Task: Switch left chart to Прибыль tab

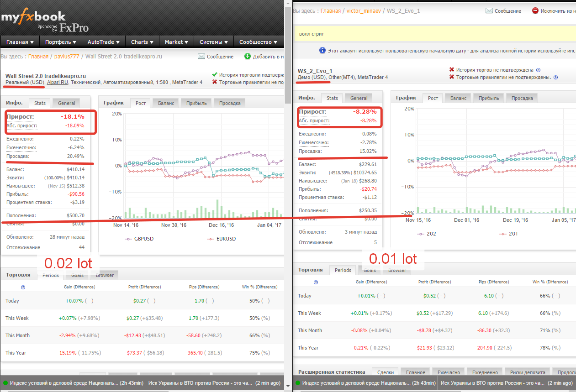Action: coord(196,103)
